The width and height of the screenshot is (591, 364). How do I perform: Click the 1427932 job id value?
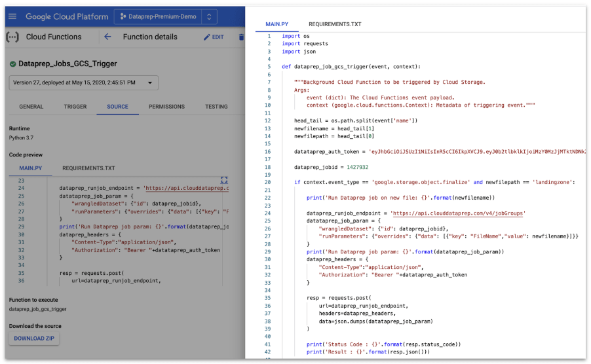[357, 167]
